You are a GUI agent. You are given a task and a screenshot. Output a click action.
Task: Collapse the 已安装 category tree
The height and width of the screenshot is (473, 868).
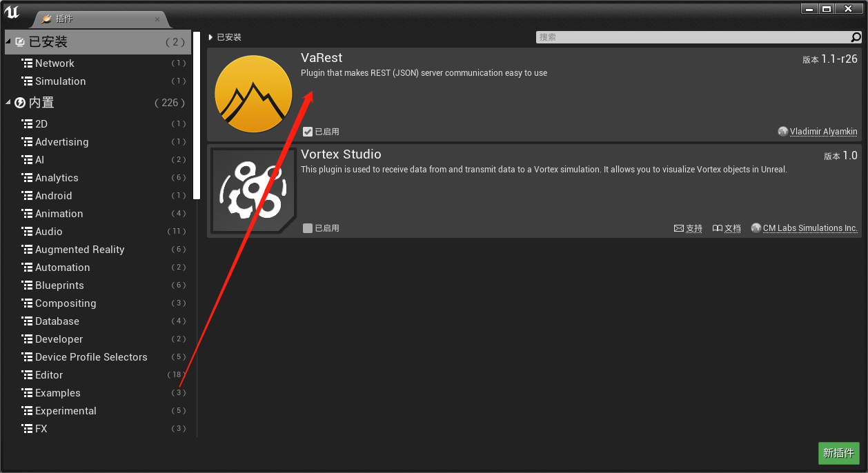[x=8, y=42]
